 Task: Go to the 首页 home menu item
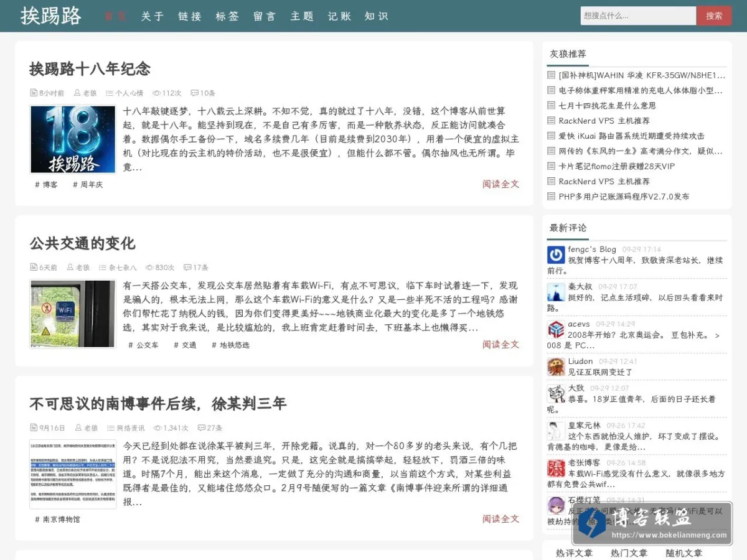[x=115, y=16]
